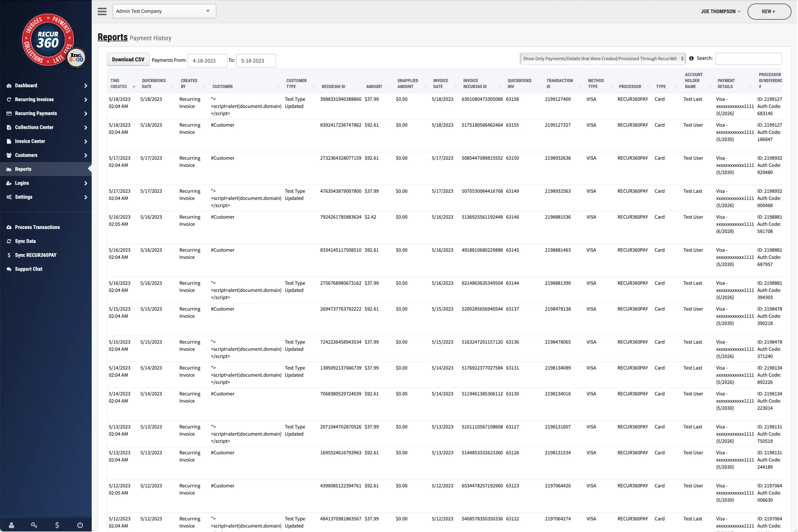Expand the Customers chevron
The width and height of the screenshot is (798, 532).
86,155
